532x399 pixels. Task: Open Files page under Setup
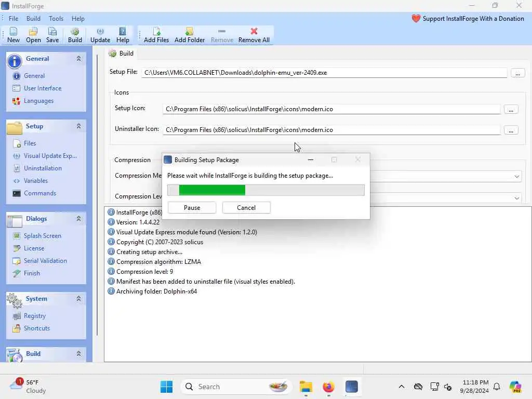click(x=30, y=143)
